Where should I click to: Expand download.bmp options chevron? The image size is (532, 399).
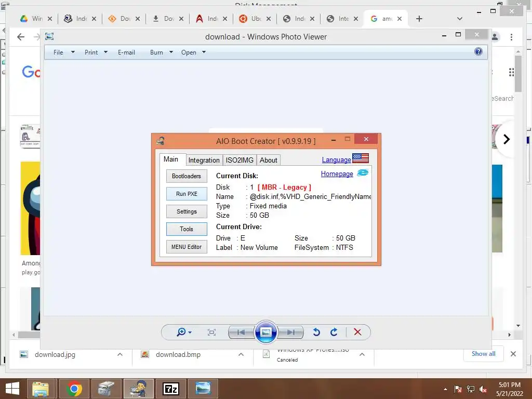click(x=241, y=354)
